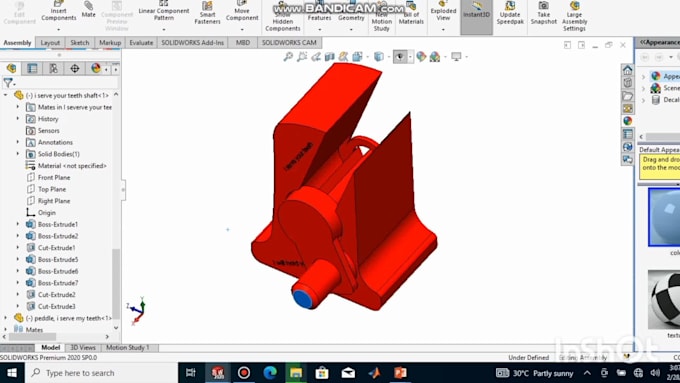This screenshot has height=383, width=680.
Task: Expand the Boss-Extrude1 feature
Action: pyautogui.click(x=18, y=224)
